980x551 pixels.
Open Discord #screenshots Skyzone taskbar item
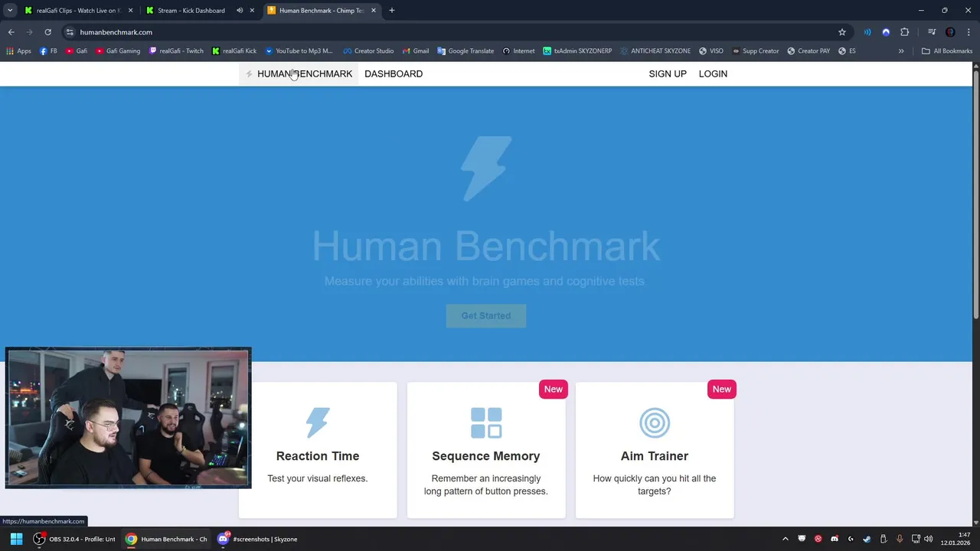[x=257, y=539]
